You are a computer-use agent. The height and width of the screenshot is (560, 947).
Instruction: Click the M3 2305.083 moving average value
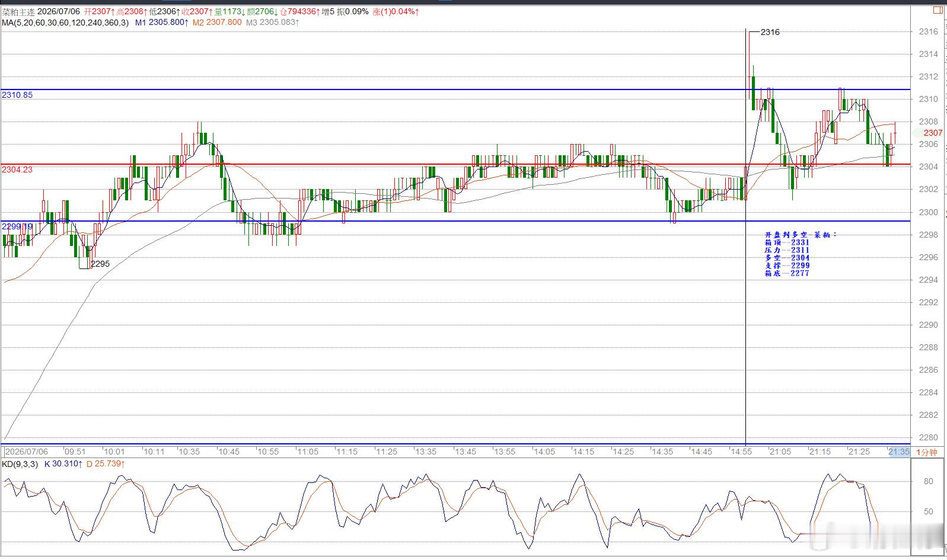[273, 23]
